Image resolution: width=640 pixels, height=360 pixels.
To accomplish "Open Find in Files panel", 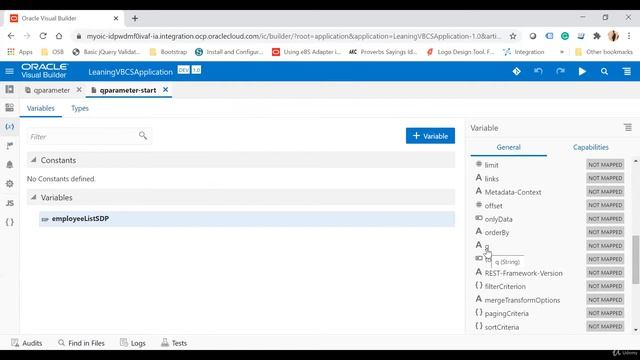I will (x=81, y=343).
